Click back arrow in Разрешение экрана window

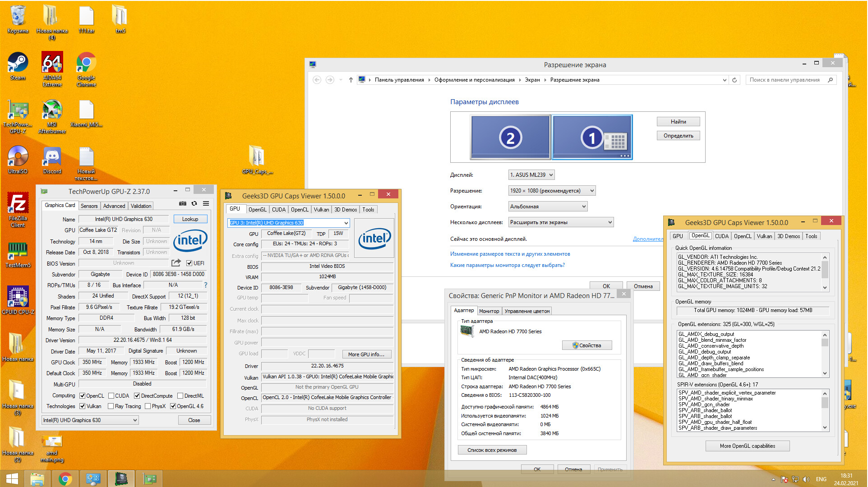317,80
